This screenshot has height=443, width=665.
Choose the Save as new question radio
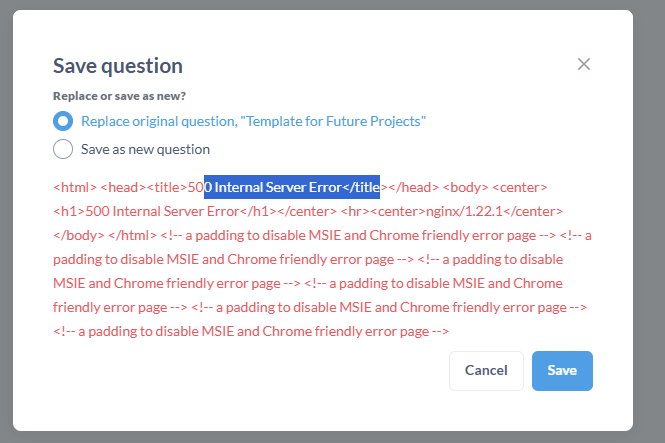[63, 149]
